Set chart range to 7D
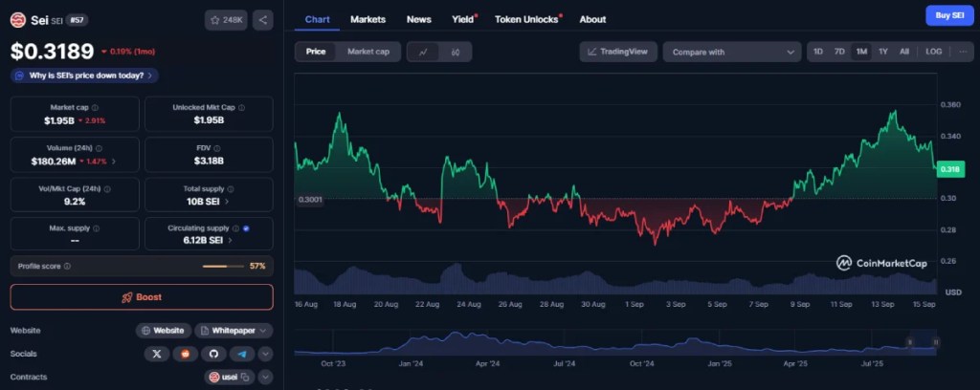The image size is (980, 390). point(839,52)
